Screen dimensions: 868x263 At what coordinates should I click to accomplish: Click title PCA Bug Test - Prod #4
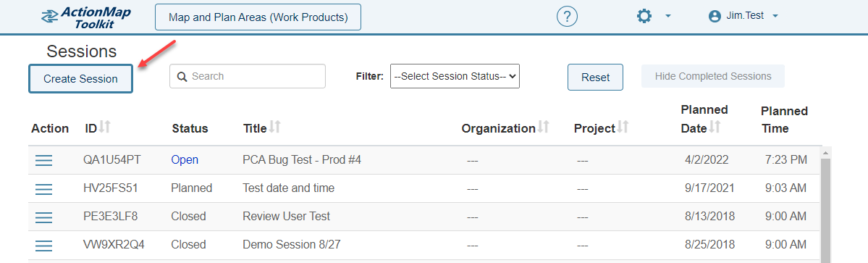coord(303,160)
